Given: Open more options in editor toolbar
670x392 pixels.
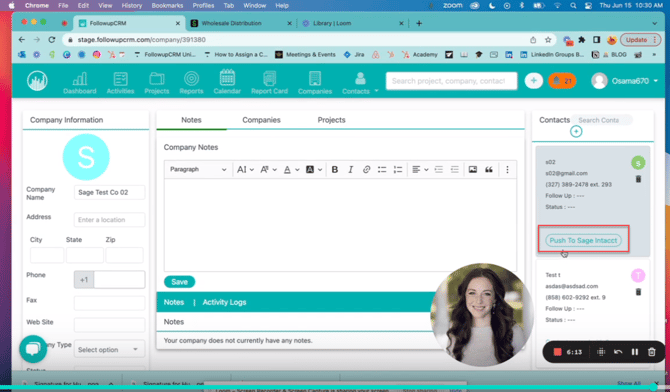Looking at the screenshot, I should point(507,170).
